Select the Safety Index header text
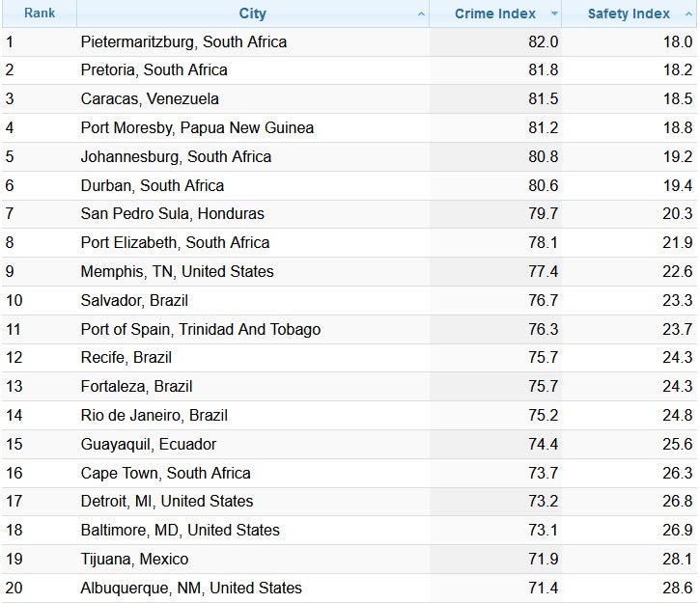The image size is (700, 603). pos(628,14)
